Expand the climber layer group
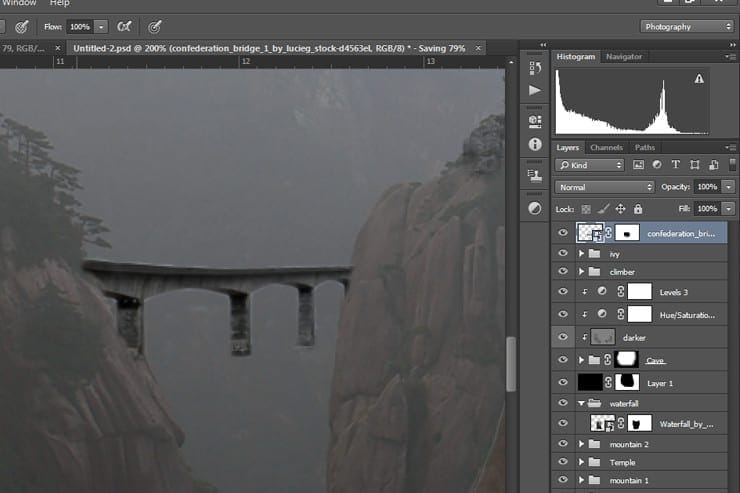Screen dimensions: 740x493 coord(582,272)
